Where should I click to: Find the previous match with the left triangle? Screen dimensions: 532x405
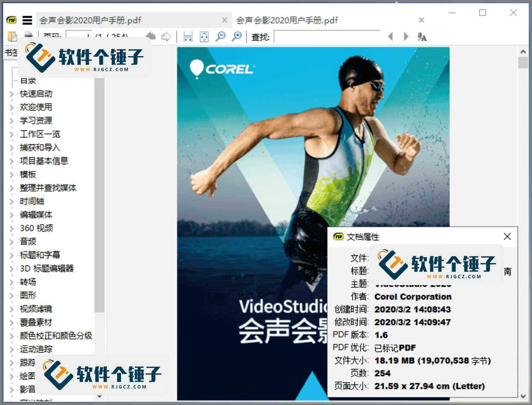click(x=390, y=36)
